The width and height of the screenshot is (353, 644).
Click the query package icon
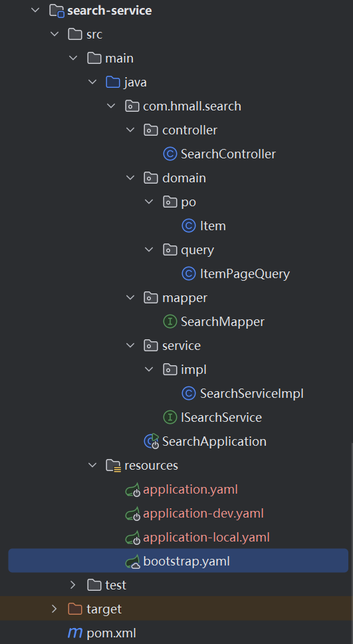tap(170, 249)
